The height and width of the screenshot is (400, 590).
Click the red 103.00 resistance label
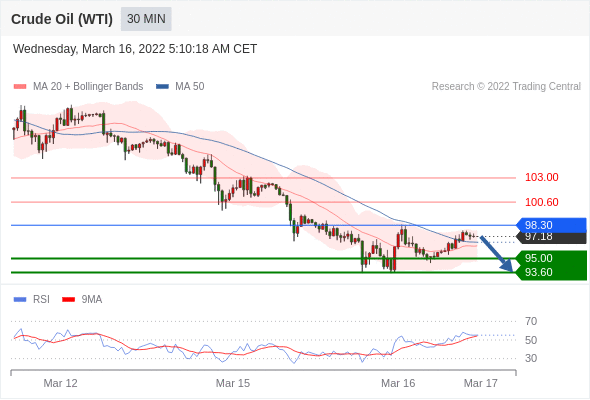tap(541, 177)
